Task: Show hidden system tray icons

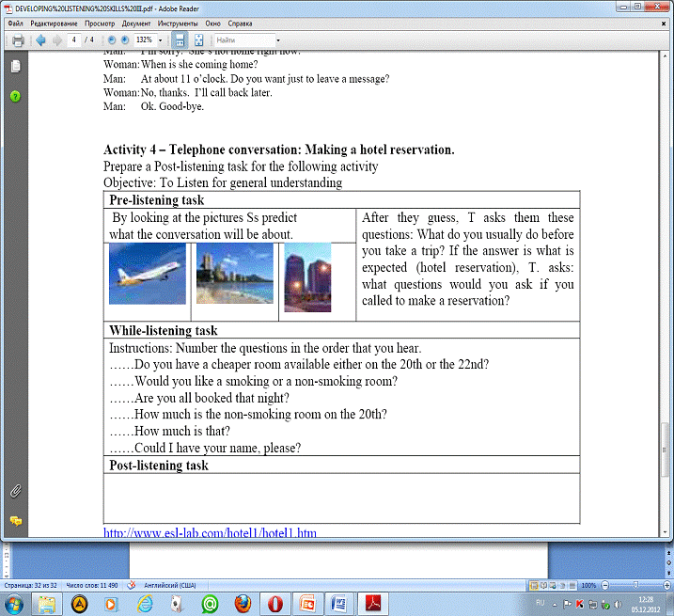Action: 556,602
